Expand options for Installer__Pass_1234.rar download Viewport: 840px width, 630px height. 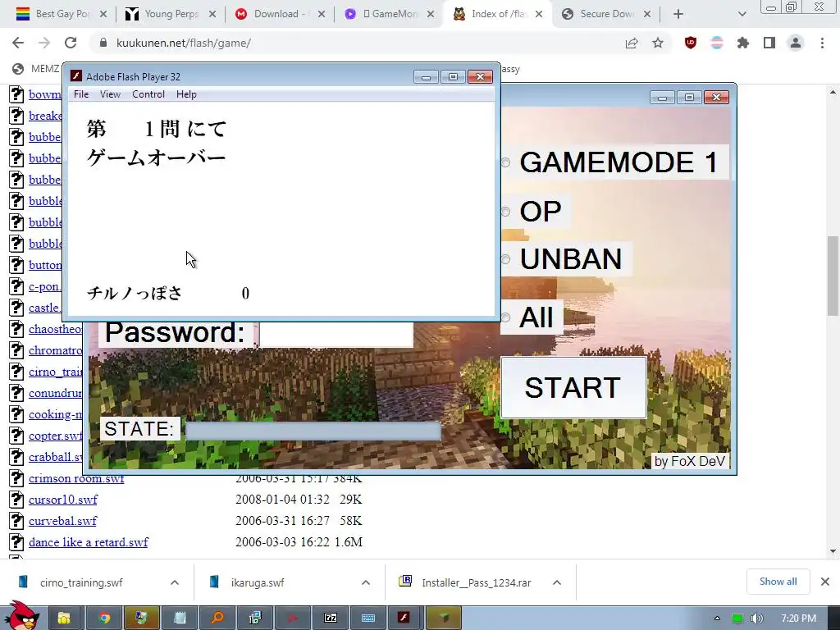[x=557, y=582]
